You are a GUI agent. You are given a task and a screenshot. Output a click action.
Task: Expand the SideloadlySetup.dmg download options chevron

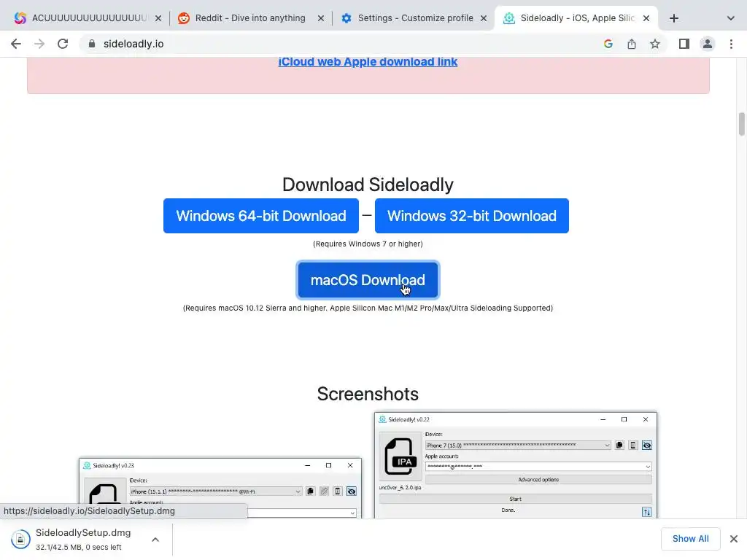155,540
